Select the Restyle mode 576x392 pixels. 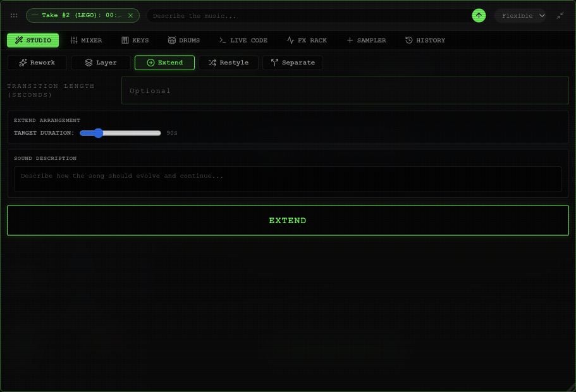[228, 63]
